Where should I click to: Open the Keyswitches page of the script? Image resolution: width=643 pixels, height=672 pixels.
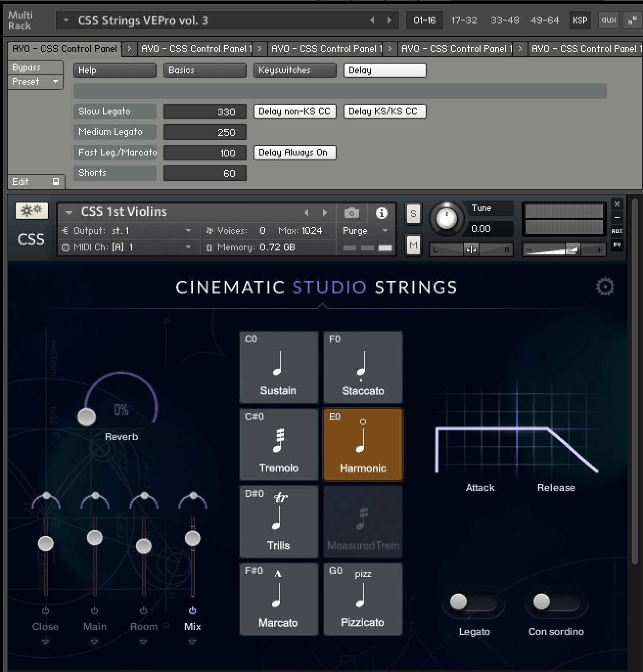tap(295, 70)
